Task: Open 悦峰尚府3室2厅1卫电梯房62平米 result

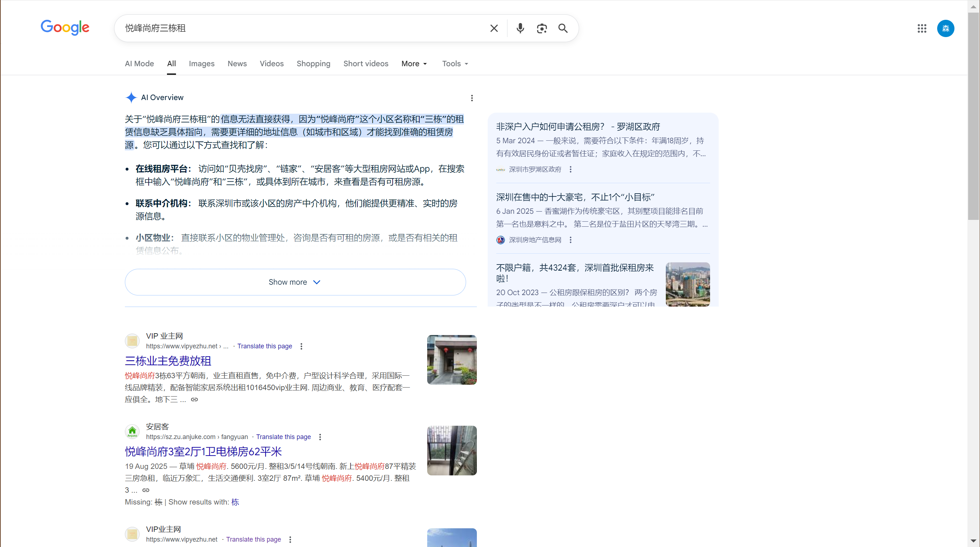Action: tap(203, 451)
